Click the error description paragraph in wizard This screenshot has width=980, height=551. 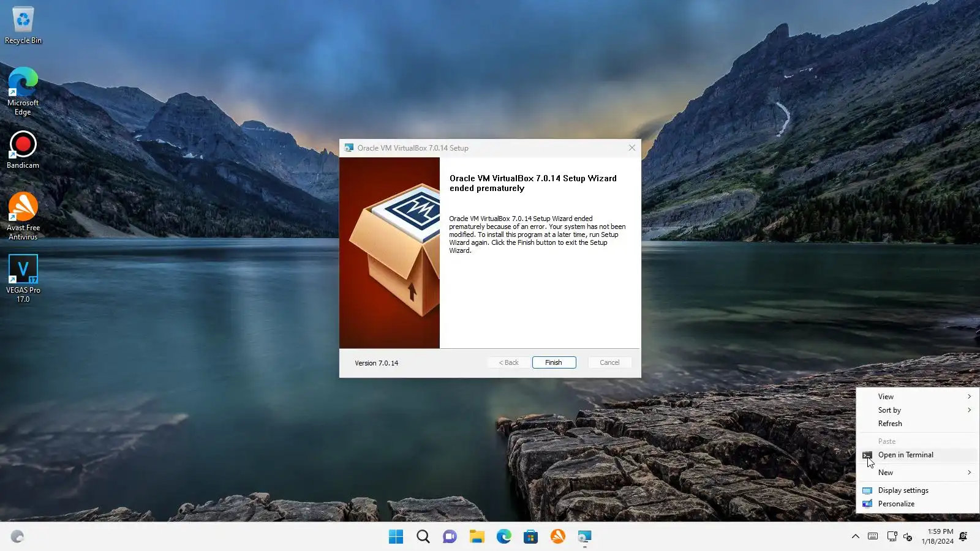[x=537, y=234]
